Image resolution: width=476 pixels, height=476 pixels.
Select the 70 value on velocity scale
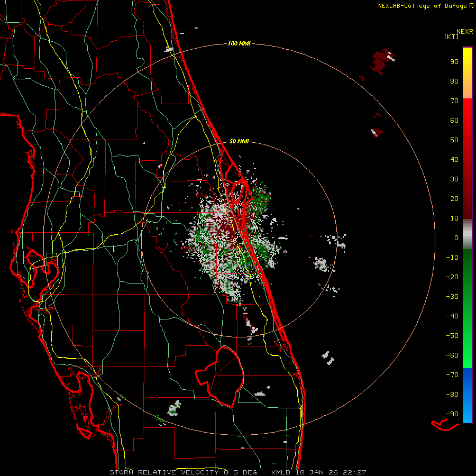pyautogui.click(x=454, y=101)
